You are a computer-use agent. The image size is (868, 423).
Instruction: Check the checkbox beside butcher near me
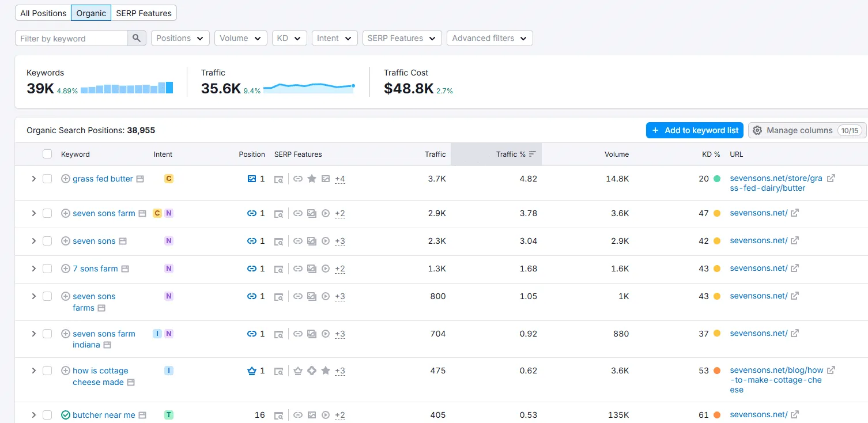click(x=47, y=414)
